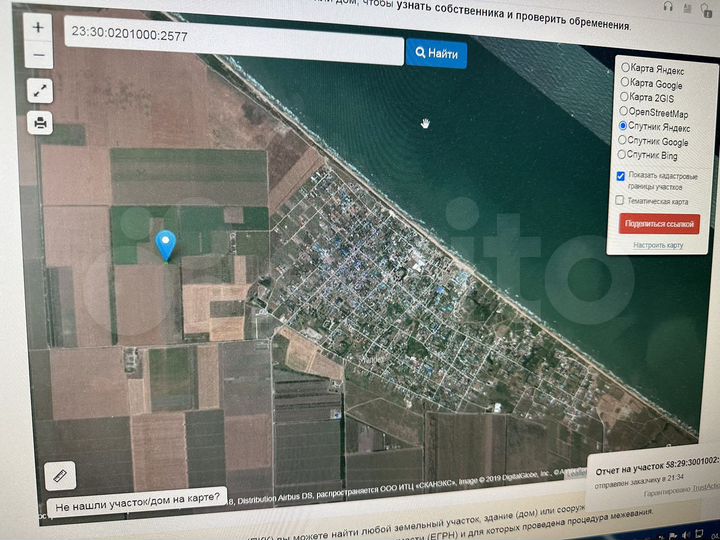
Task: Select the Карта Google map layer
Action: 625,83
